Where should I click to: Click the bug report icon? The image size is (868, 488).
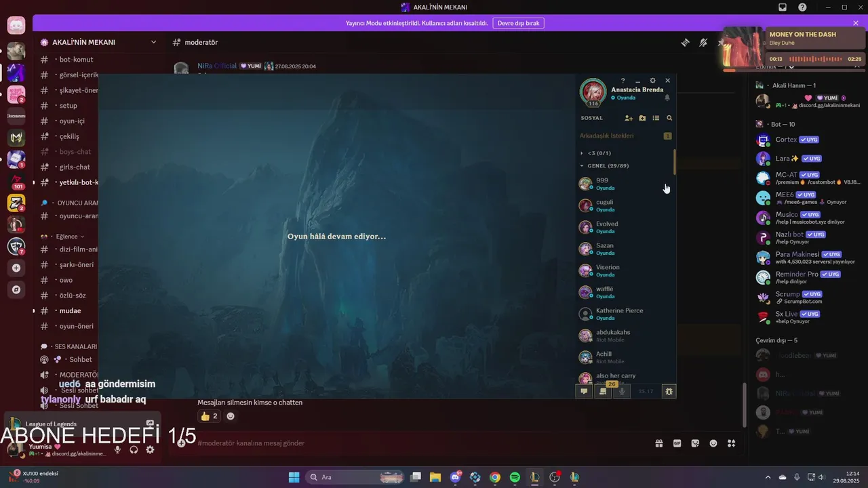pos(669,391)
